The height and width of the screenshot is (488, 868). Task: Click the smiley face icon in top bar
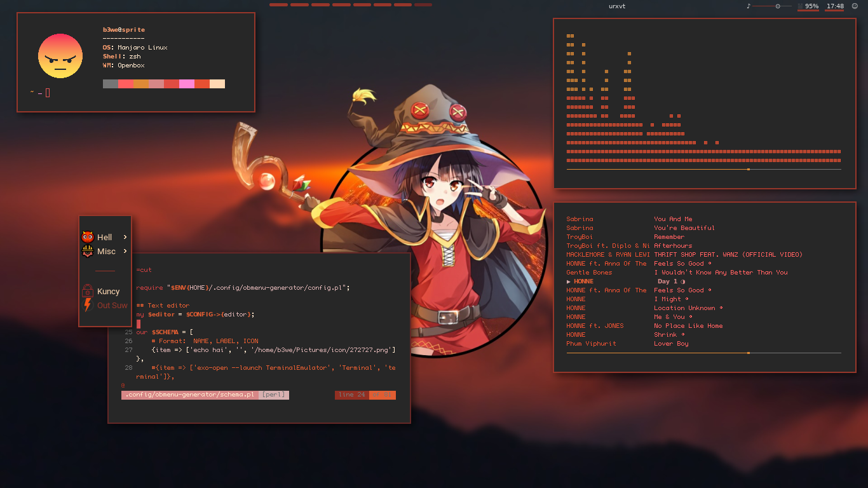pos(855,6)
